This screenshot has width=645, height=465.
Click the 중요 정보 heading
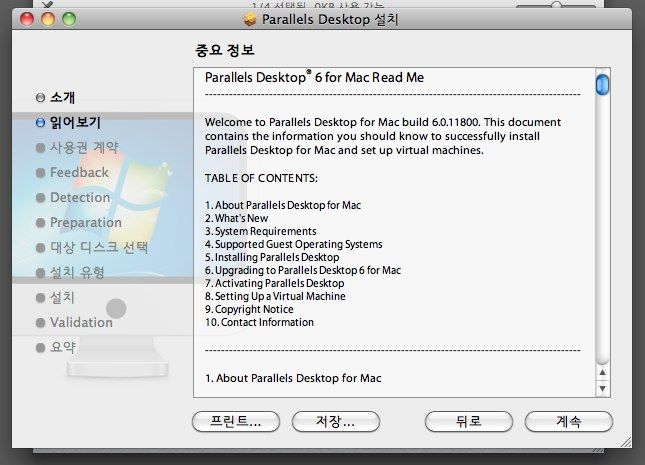225,50
